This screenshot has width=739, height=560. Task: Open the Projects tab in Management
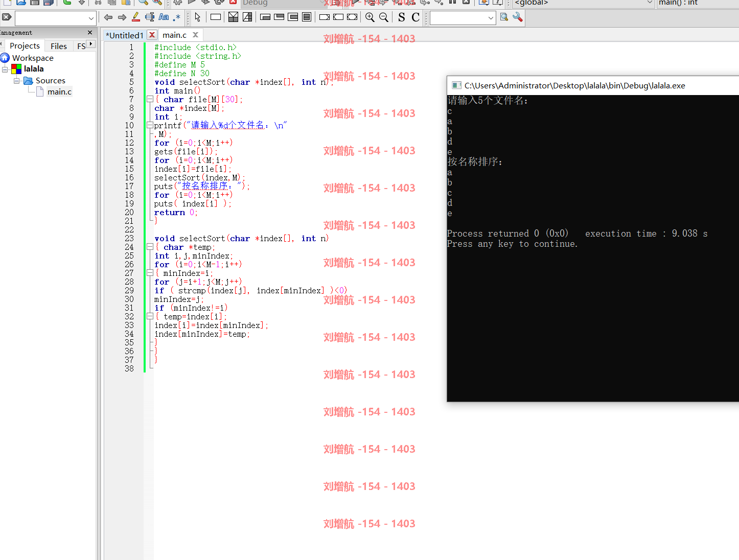pyautogui.click(x=25, y=46)
